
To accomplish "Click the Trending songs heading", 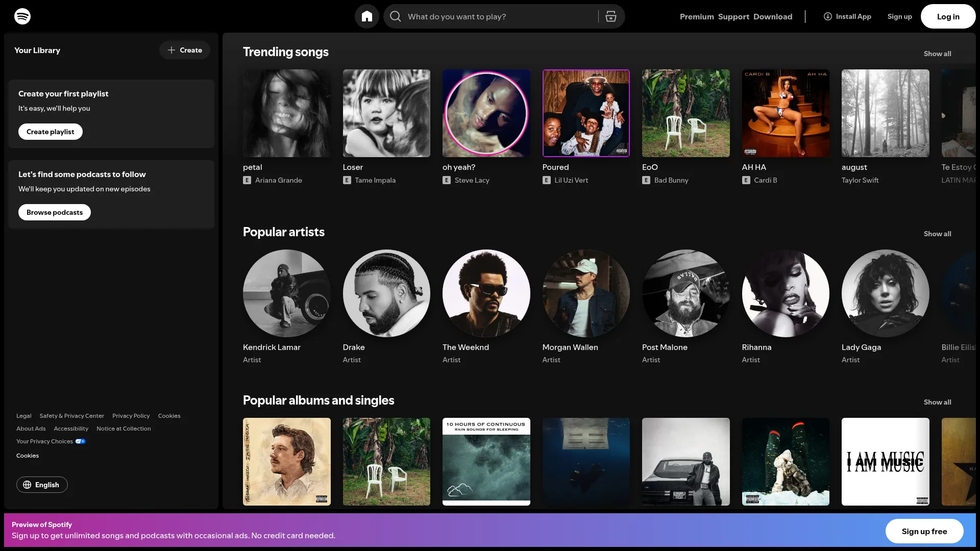I will (x=286, y=52).
